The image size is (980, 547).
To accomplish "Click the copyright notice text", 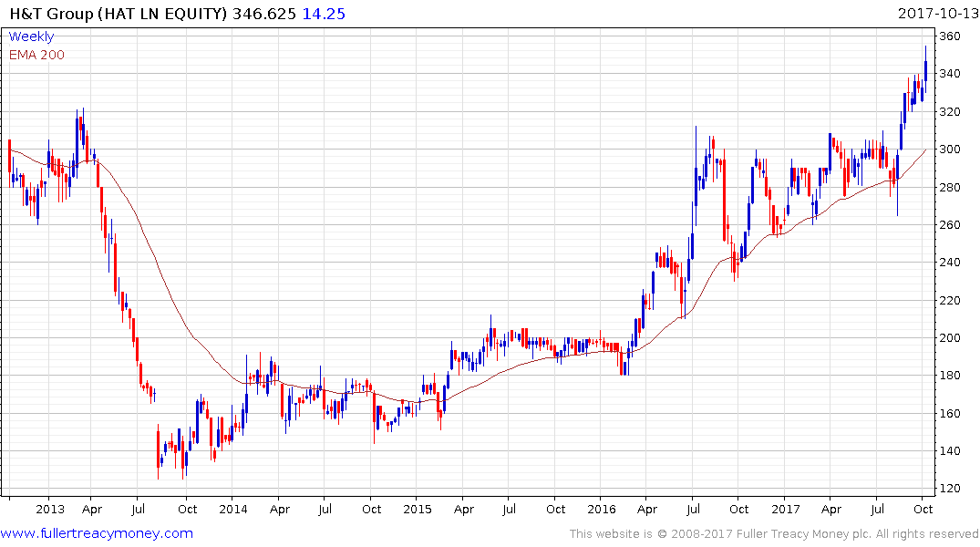I will 774,534.
